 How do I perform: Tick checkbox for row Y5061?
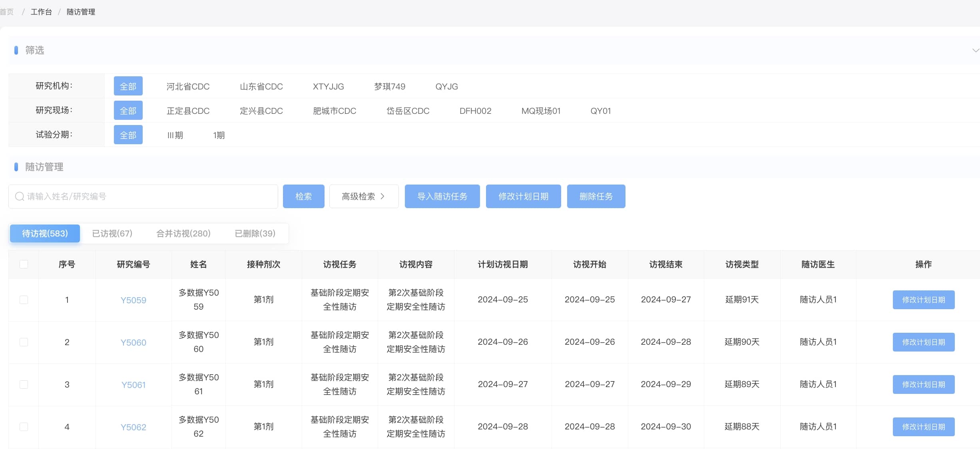pyautogui.click(x=24, y=384)
